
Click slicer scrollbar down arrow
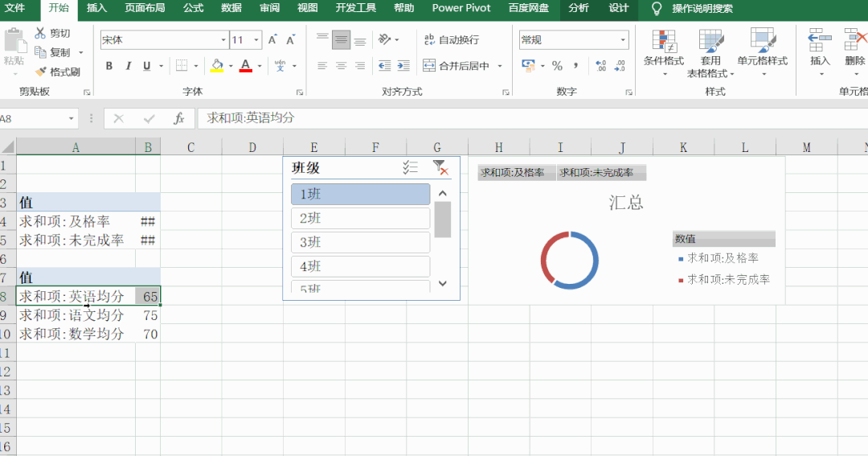coord(442,283)
